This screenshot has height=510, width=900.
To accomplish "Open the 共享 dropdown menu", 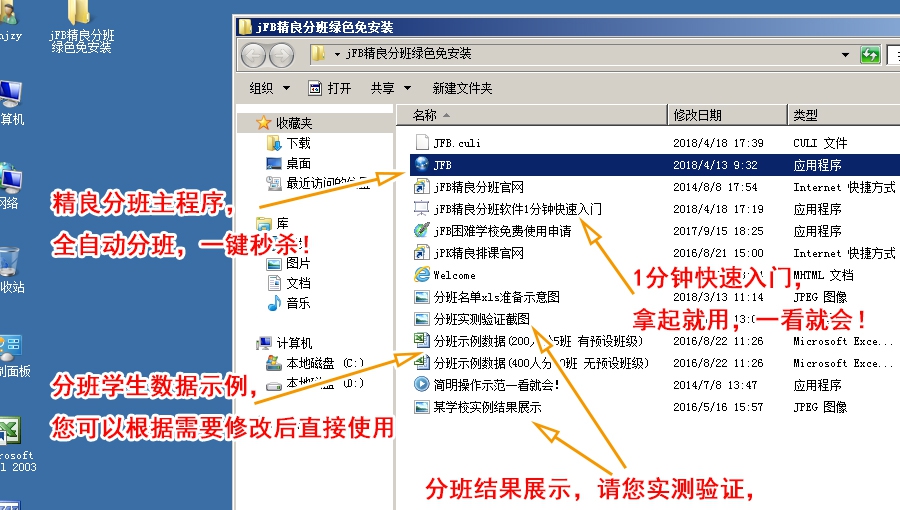I will click(391, 88).
